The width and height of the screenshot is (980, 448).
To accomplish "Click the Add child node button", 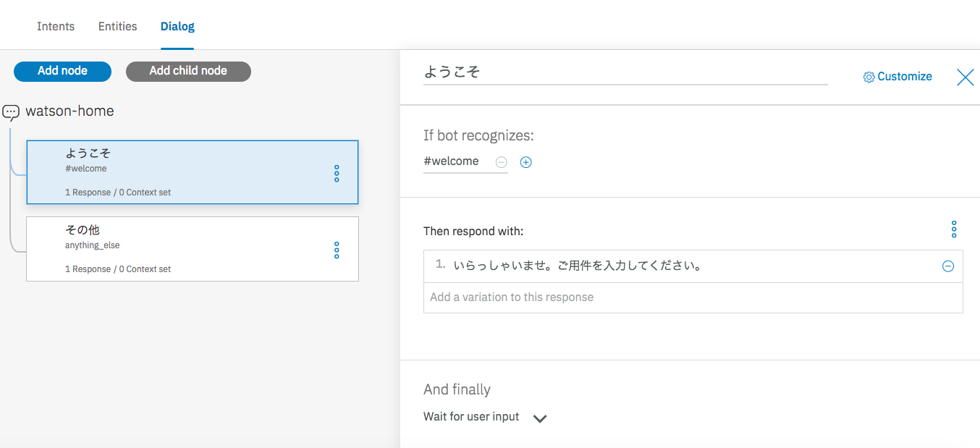I will point(188,71).
